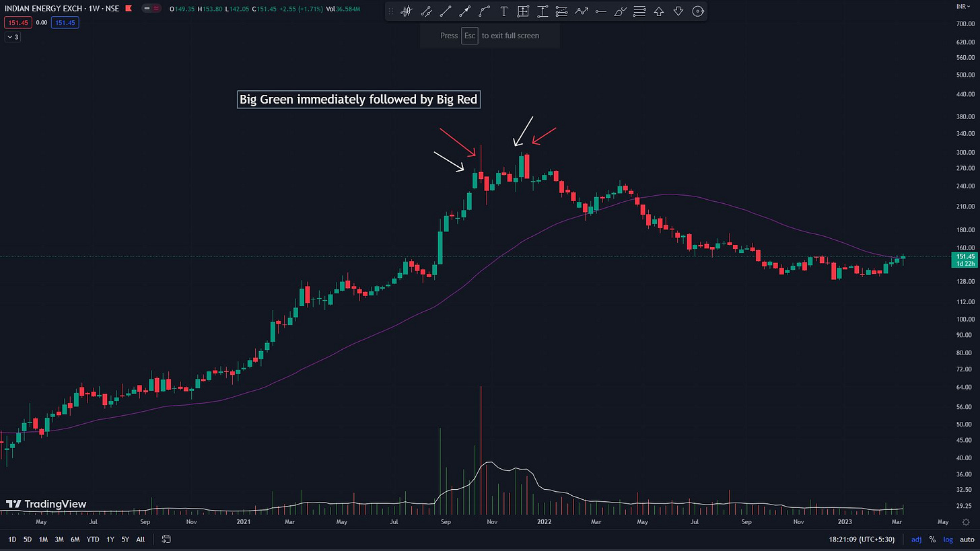The height and width of the screenshot is (551, 980).
Task: Select the 3M time range
Action: 59,539
